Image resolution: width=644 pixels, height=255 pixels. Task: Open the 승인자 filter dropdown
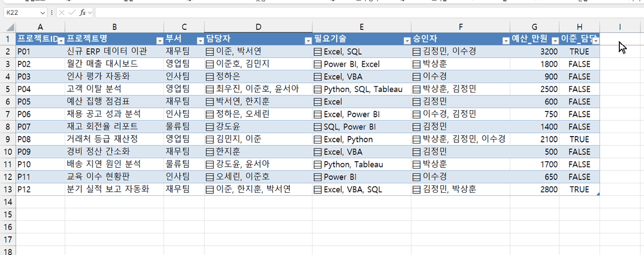click(506, 40)
